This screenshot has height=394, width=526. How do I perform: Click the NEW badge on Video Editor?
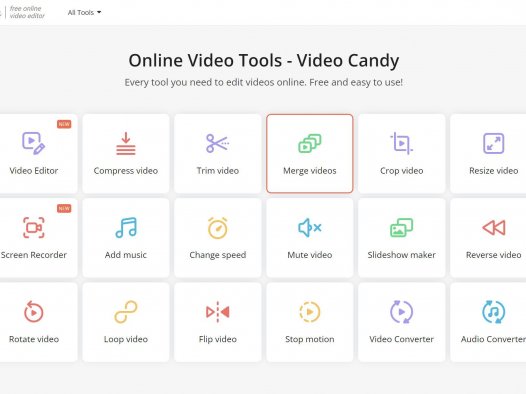(64, 124)
